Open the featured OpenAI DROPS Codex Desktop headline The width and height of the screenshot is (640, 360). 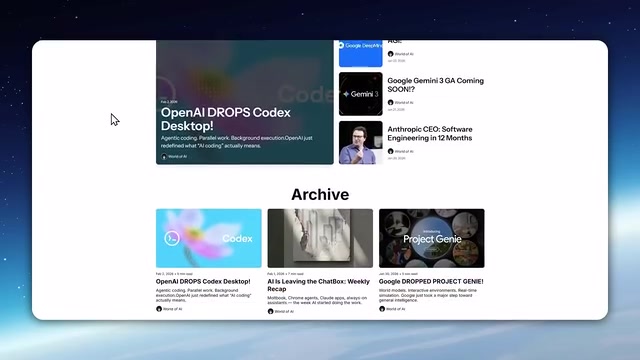[x=225, y=119]
